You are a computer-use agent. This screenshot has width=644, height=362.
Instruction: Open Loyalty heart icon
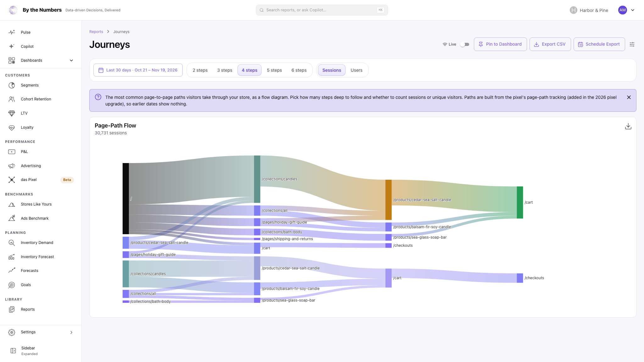click(x=12, y=127)
